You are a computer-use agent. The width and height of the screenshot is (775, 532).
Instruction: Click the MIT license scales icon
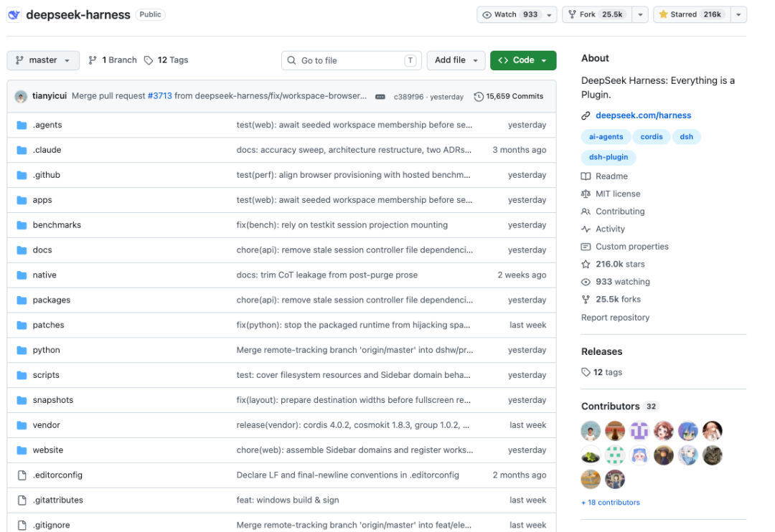click(x=586, y=194)
